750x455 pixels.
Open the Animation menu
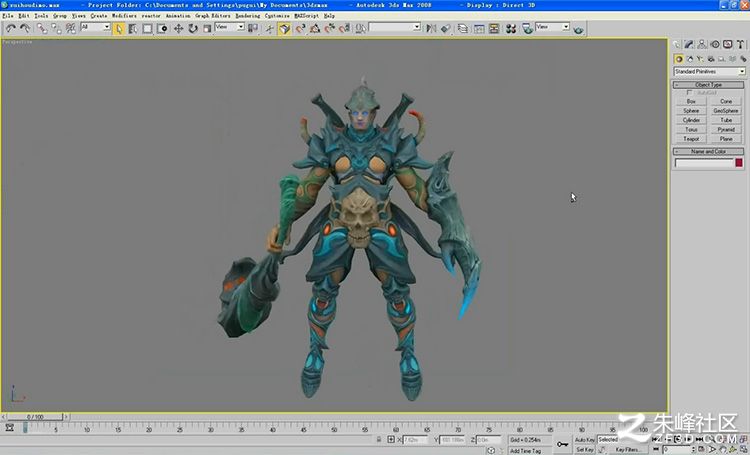tap(178, 16)
